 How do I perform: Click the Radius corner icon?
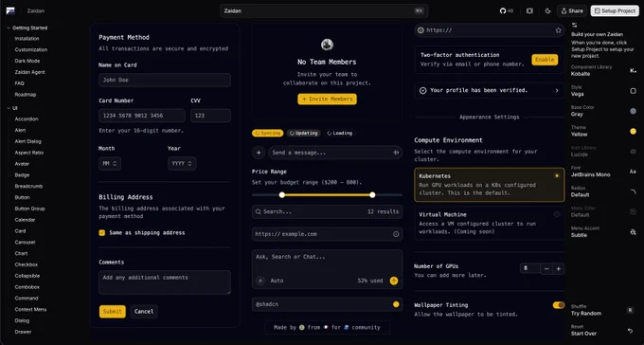tap(633, 191)
